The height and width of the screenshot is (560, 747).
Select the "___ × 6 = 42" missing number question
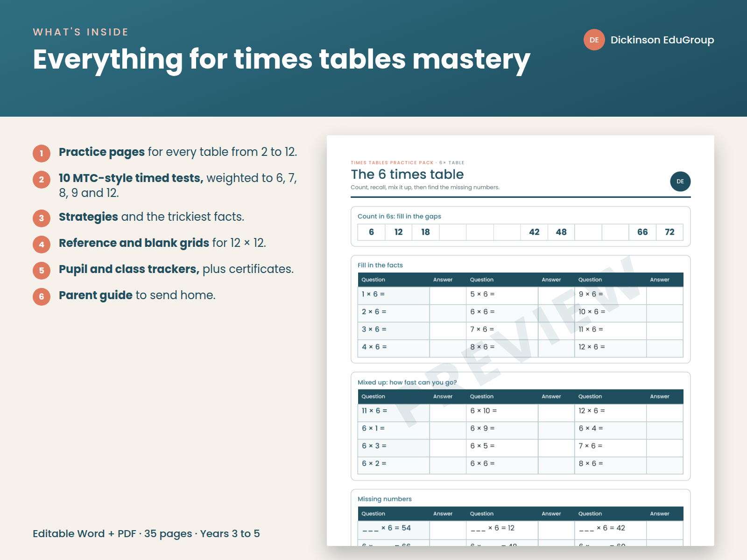611,530
